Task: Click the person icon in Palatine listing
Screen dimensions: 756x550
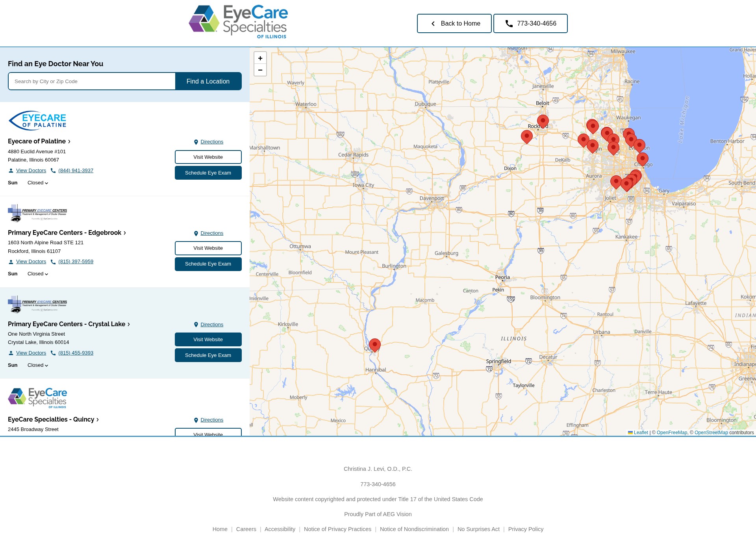Action: (x=11, y=171)
